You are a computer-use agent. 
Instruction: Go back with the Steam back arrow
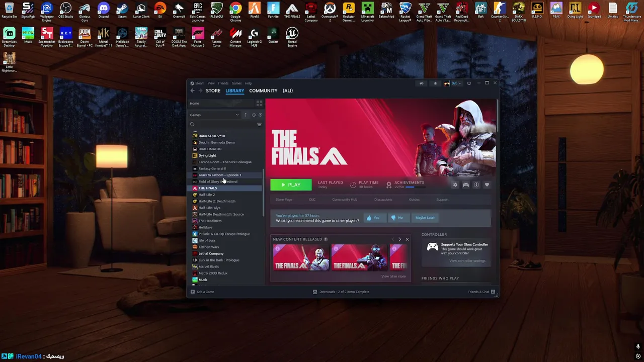(x=192, y=90)
